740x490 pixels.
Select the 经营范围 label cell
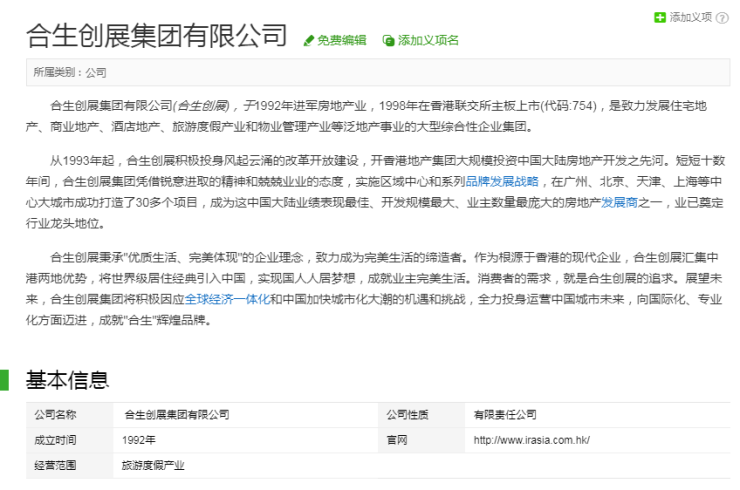point(69,465)
